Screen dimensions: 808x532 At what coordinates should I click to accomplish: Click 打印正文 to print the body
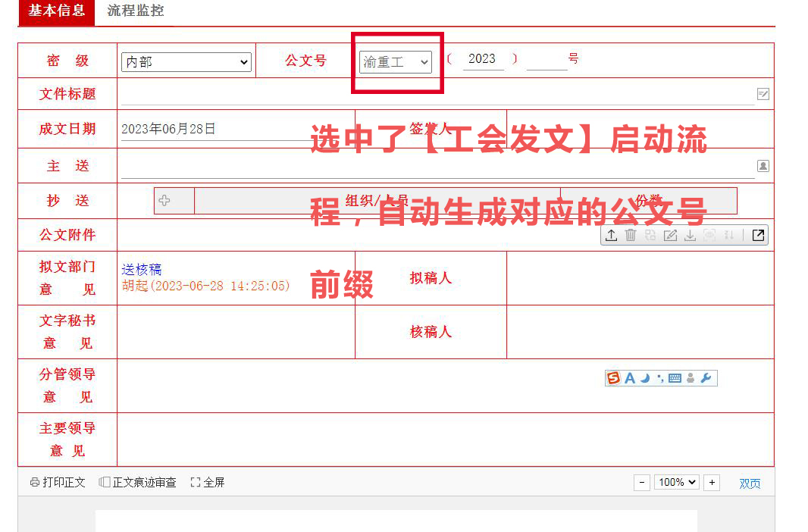coord(58,483)
